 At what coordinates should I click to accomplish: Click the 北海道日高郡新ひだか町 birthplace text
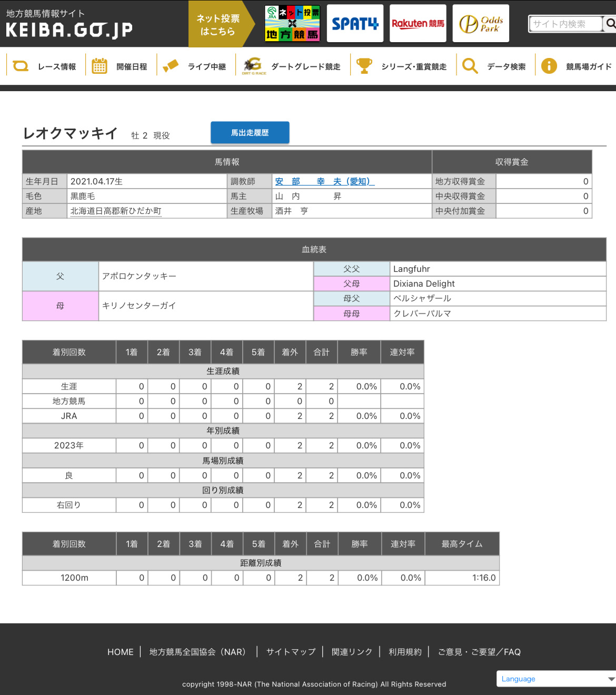click(x=116, y=211)
